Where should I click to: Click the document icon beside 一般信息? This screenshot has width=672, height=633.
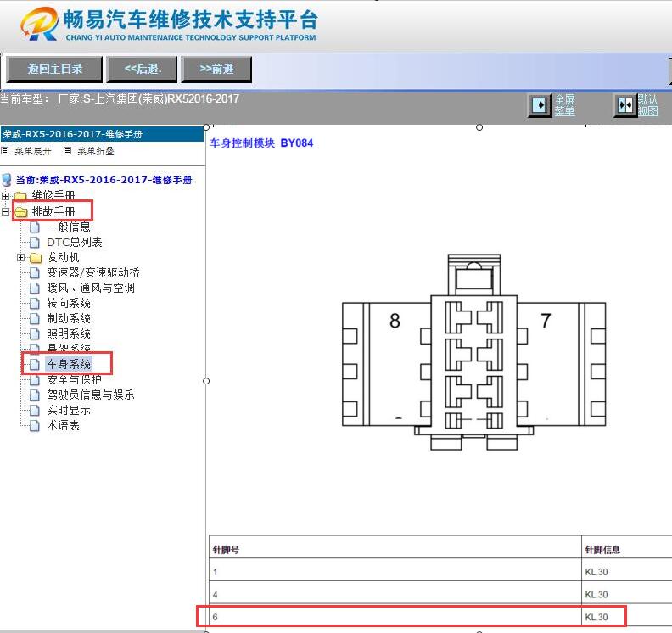35,227
